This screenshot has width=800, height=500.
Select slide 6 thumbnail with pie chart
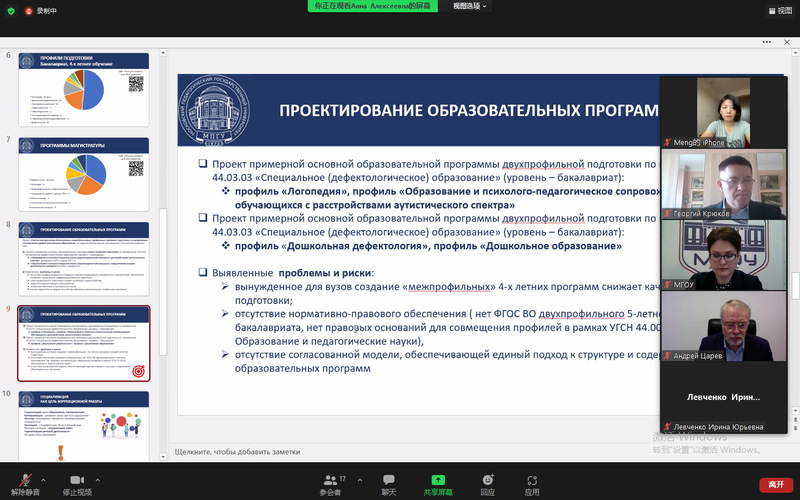coord(84,89)
